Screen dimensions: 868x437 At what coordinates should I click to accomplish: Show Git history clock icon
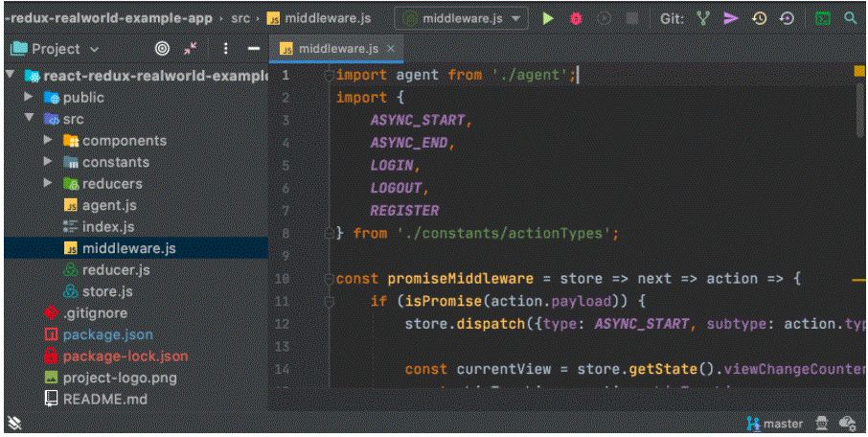point(759,18)
